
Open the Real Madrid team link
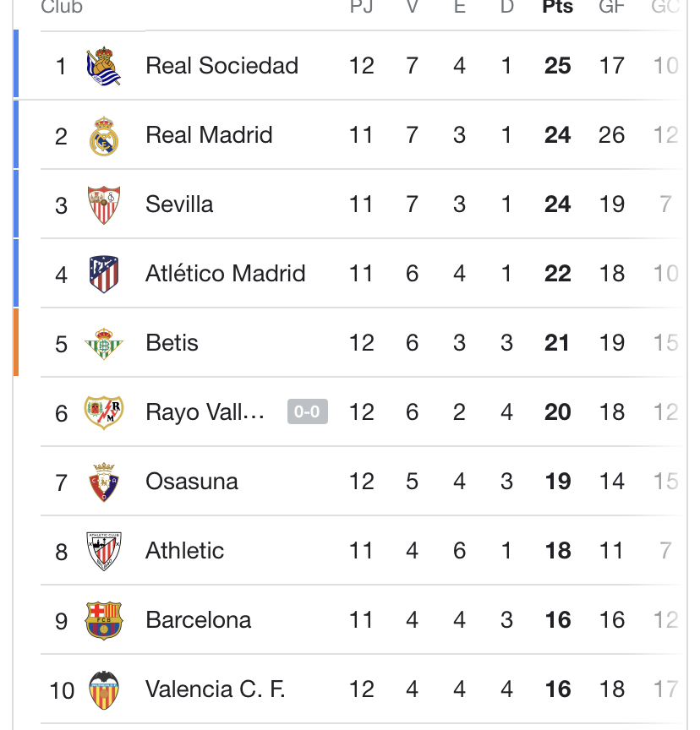coord(209,135)
